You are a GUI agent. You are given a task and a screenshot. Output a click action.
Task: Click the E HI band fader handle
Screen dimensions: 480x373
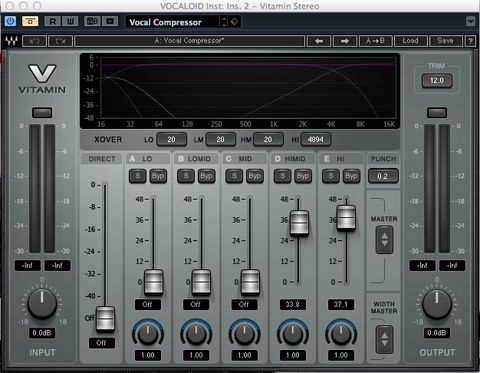[346, 218]
